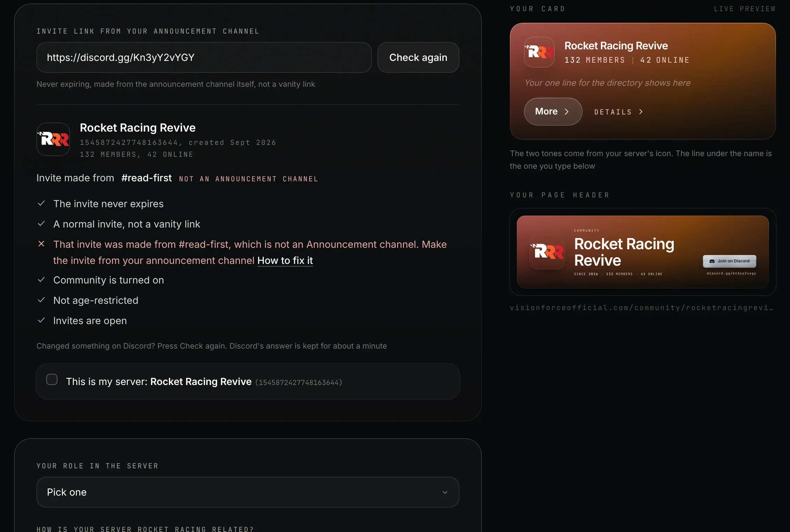Click the RRR server icon beside the server ID
The width and height of the screenshot is (790, 532).
point(53,139)
